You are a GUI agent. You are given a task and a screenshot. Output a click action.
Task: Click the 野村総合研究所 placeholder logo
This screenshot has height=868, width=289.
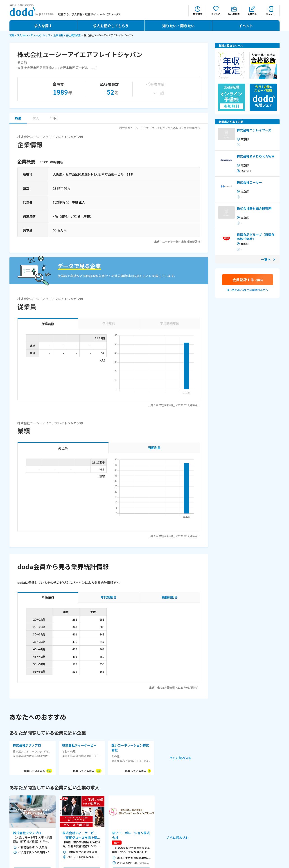coord(226,213)
